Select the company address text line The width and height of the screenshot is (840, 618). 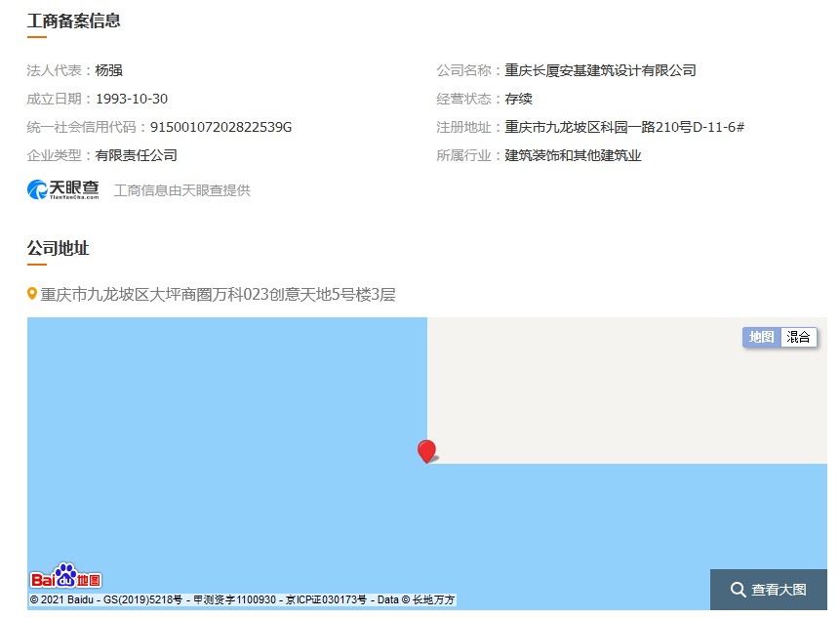coord(218,294)
